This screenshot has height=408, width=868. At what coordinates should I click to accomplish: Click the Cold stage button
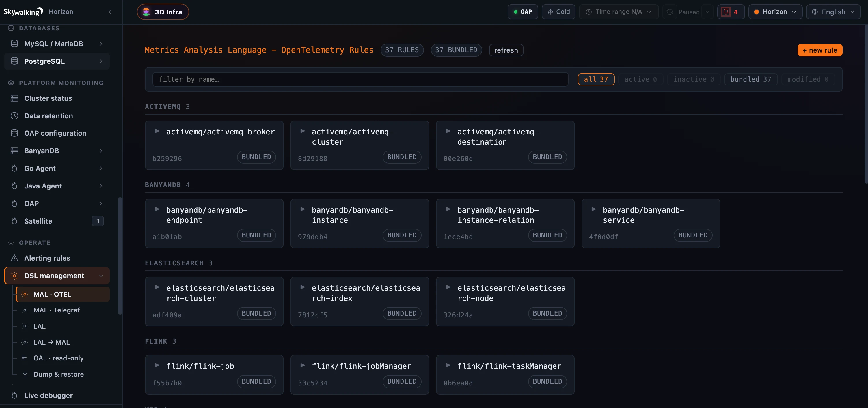[x=558, y=12]
